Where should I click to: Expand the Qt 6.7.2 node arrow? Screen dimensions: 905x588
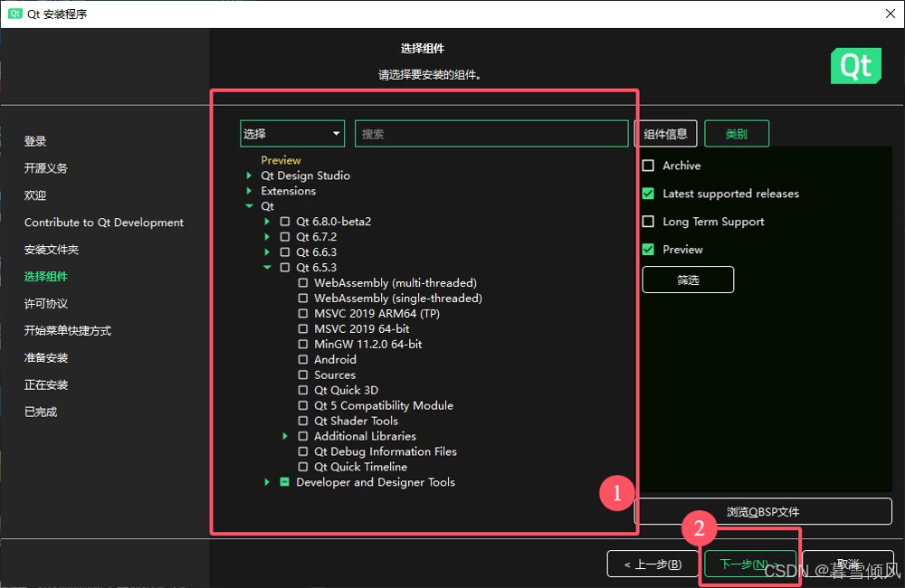tap(267, 237)
